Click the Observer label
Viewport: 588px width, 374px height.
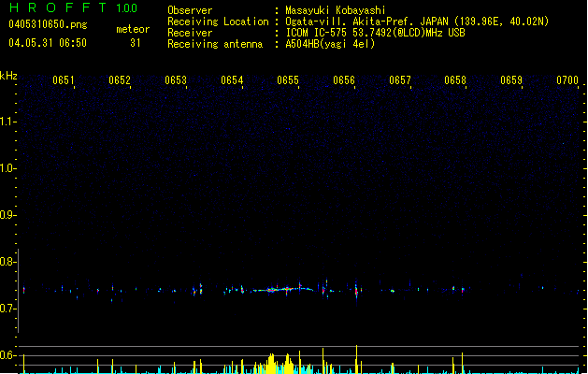(190, 10)
